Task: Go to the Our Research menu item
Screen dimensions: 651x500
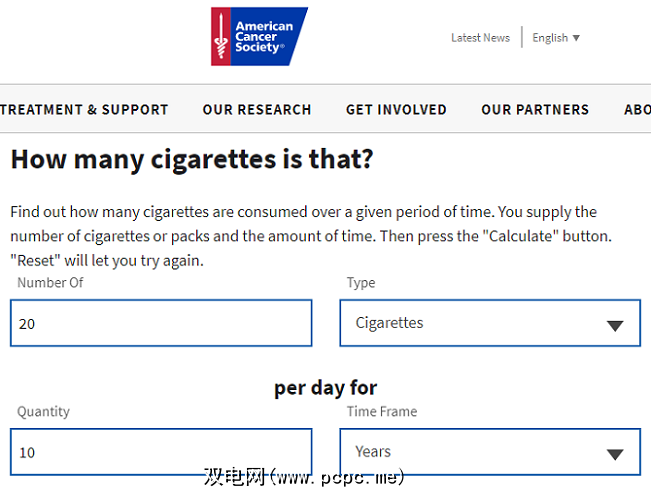Action: 257,110
